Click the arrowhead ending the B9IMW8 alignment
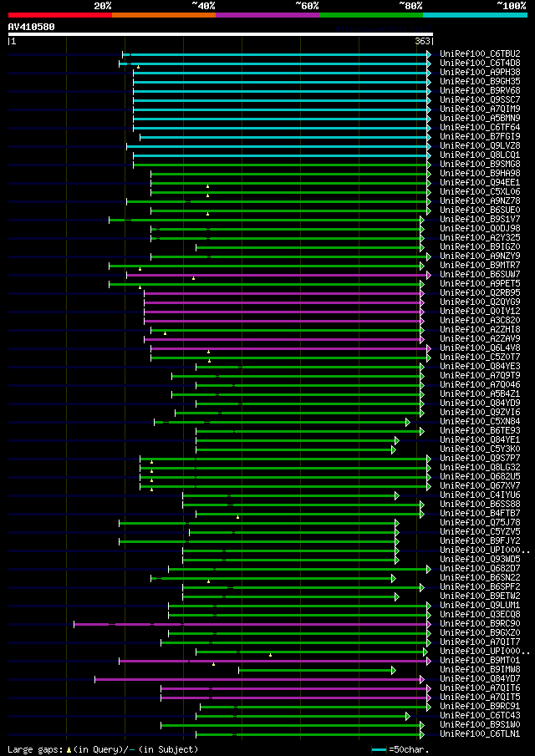This screenshot has width=535, height=756. click(x=394, y=670)
